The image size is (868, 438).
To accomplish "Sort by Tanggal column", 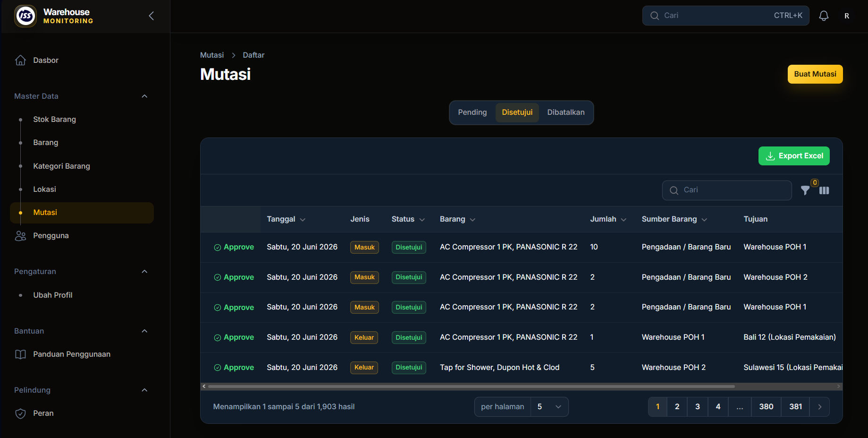I will point(286,219).
